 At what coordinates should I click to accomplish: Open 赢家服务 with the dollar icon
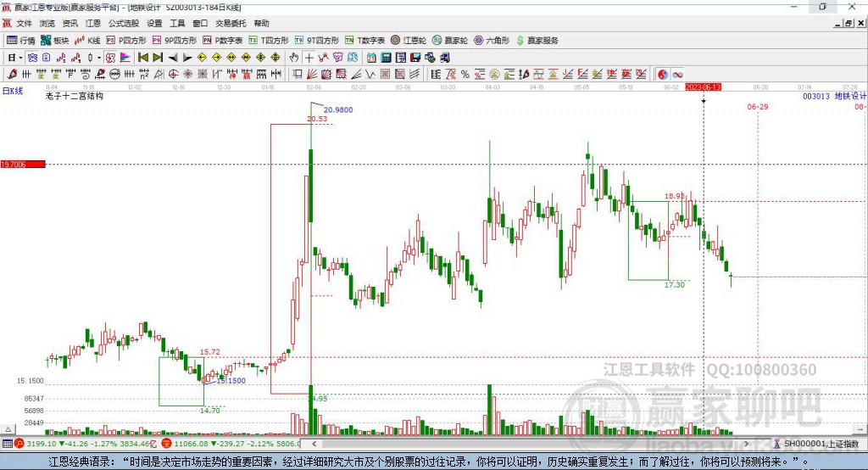537,41
